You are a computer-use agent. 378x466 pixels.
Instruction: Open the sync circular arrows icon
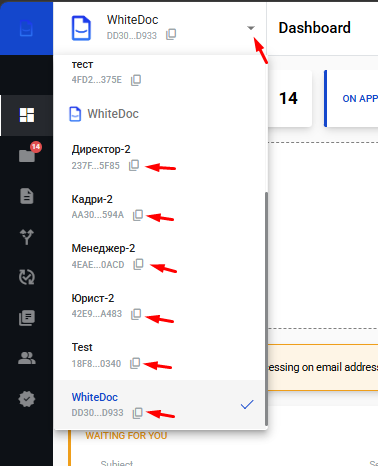pos(27,277)
